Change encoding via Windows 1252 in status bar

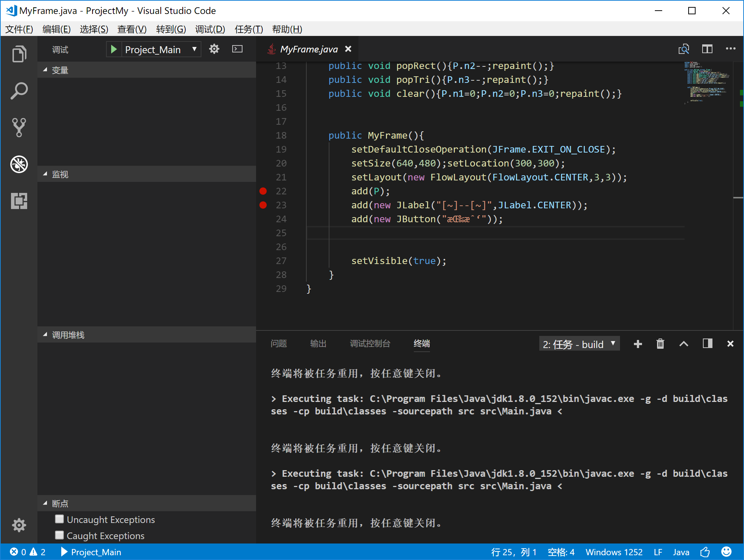coord(614,552)
